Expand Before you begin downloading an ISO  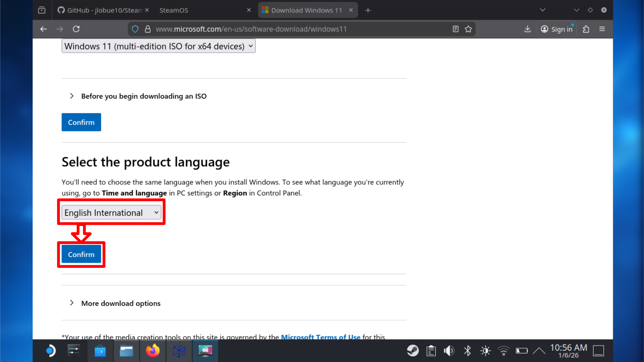tap(144, 96)
